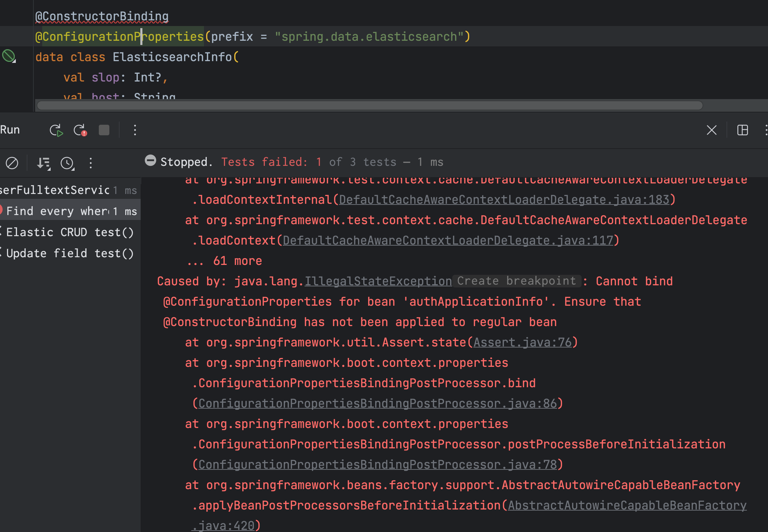Click the @ConstructorBinding annotation
The width and height of the screenshot is (768, 532).
click(x=102, y=17)
